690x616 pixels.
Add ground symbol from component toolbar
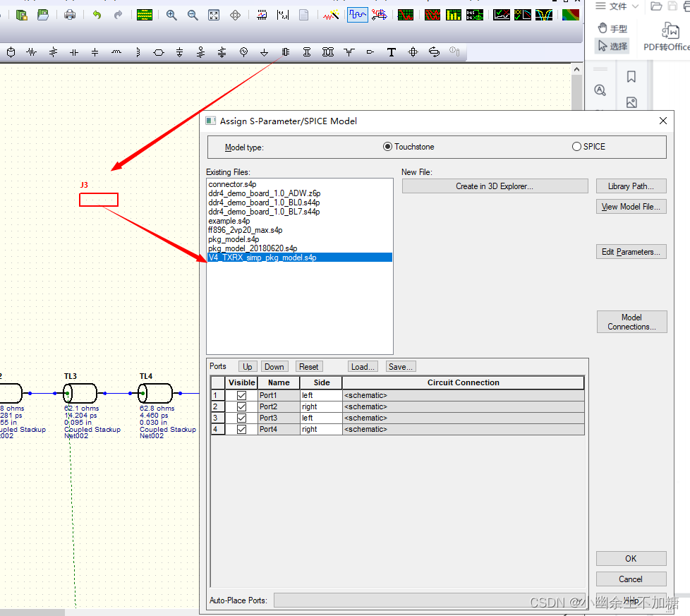(264, 52)
